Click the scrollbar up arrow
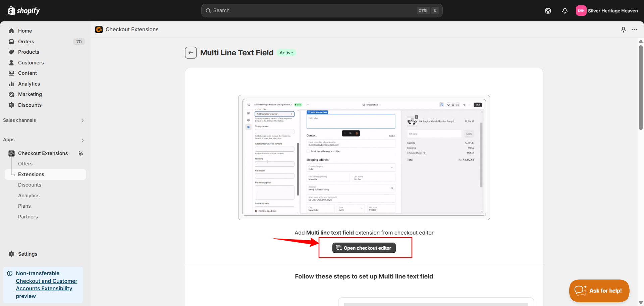Screen dimensions: 644x306 [641, 41]
